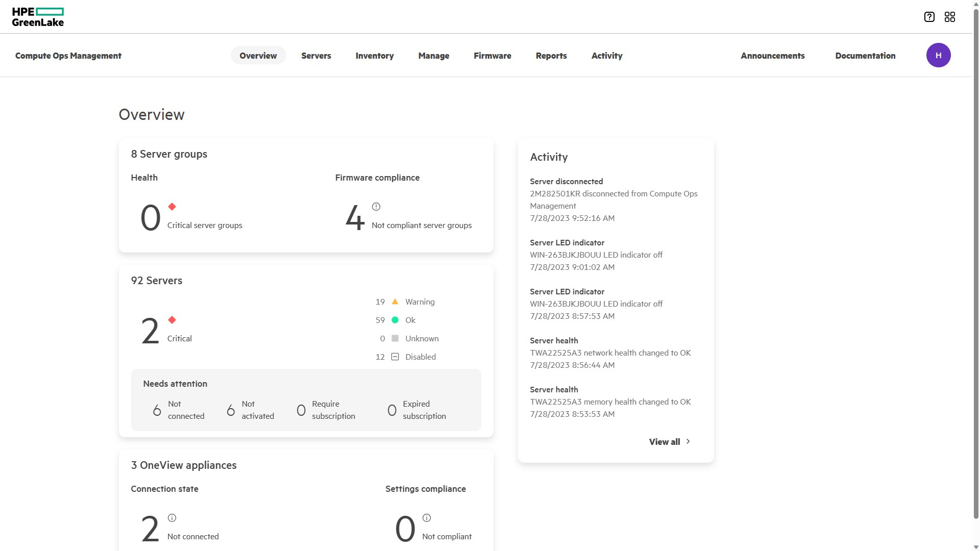Open the Manage section
This screenshot has width=980, height=551.
pos(433,56)
